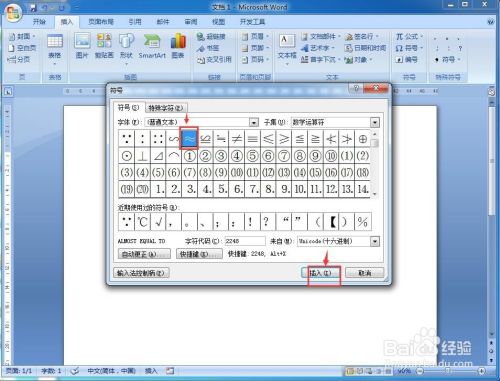Switch to the 视图 ribbon tab
The image size is (500, 381).
coord(218,22)
